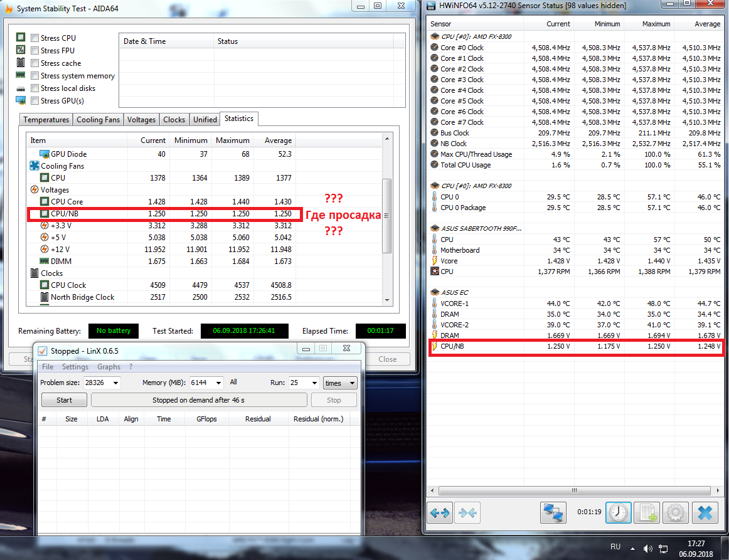Switch to the Voltages tab
The height and width of the screenshot is (560, 729).
coord(141,119)
